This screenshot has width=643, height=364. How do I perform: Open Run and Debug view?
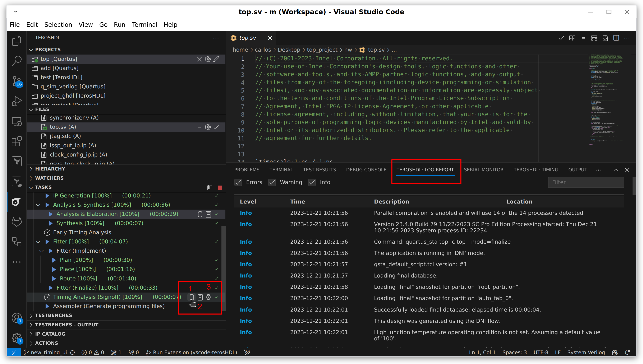(17, 101)
